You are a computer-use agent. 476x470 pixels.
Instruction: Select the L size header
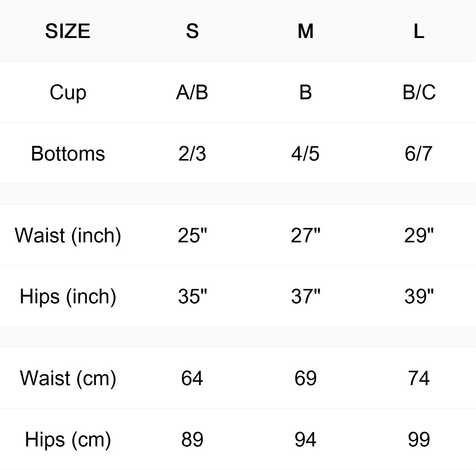419,31
